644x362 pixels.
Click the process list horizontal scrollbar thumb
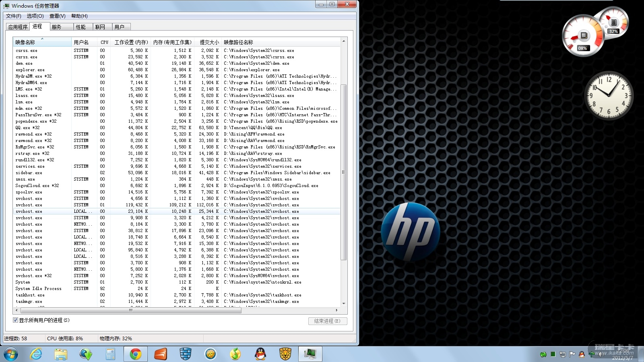coord(131,310)
